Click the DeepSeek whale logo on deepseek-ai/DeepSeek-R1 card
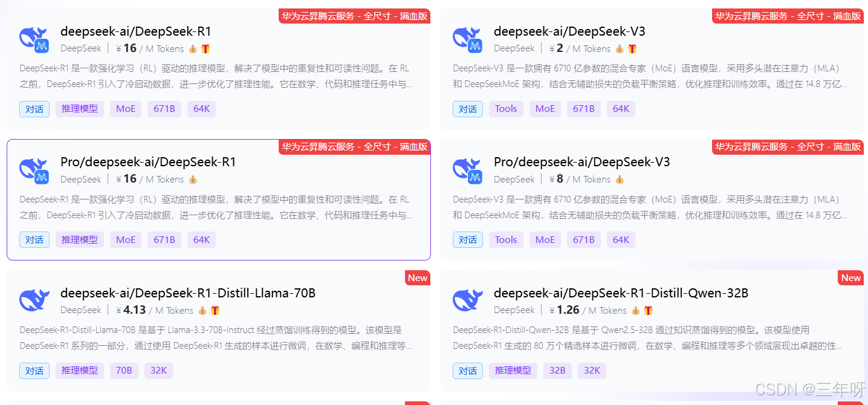 coord(34,39)
